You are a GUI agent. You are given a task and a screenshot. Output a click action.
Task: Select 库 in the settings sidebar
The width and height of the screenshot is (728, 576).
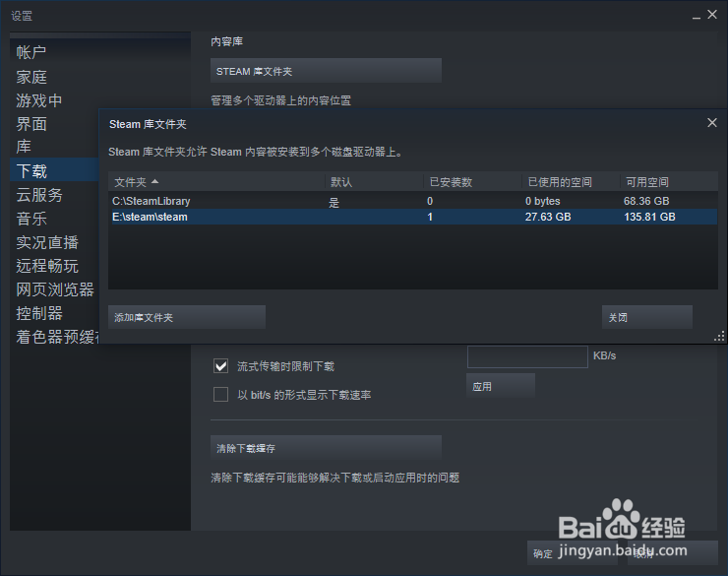point(24,147)
